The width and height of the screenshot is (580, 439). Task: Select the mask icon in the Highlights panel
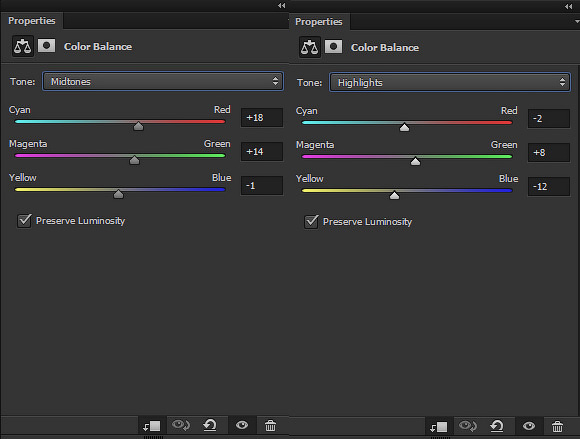click(x=334, y=47)
